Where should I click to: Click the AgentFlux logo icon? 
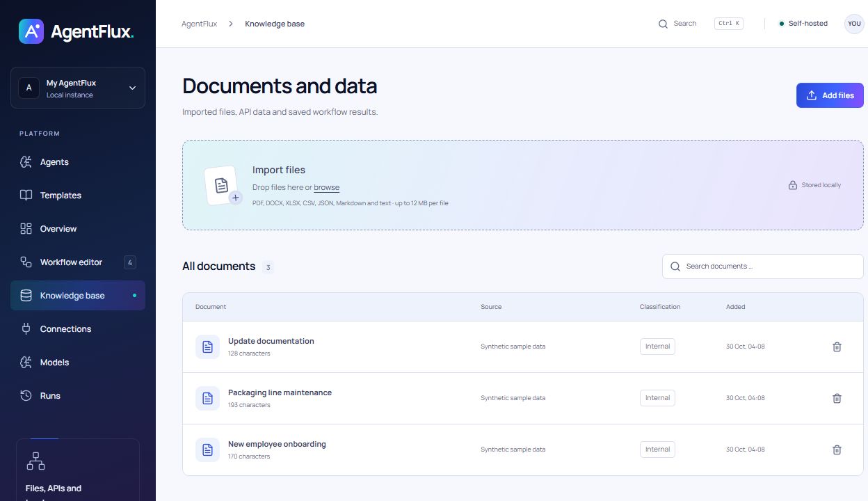click(31, 31)
